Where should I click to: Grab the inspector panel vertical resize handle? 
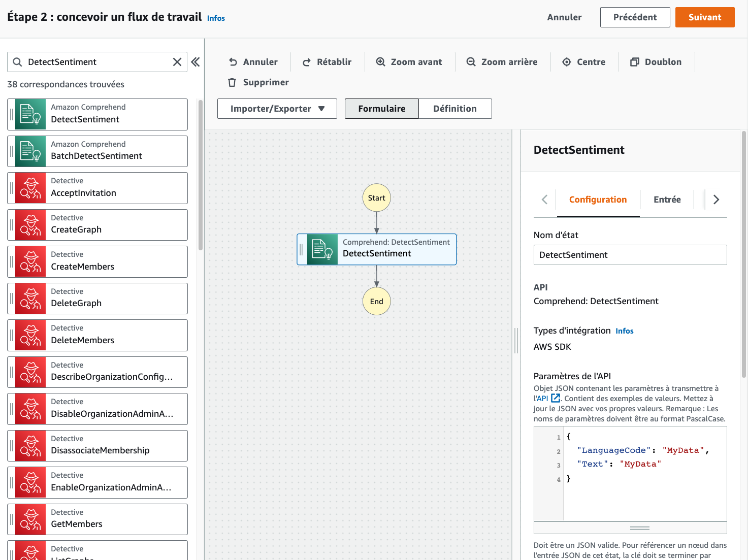coord(516,341)
